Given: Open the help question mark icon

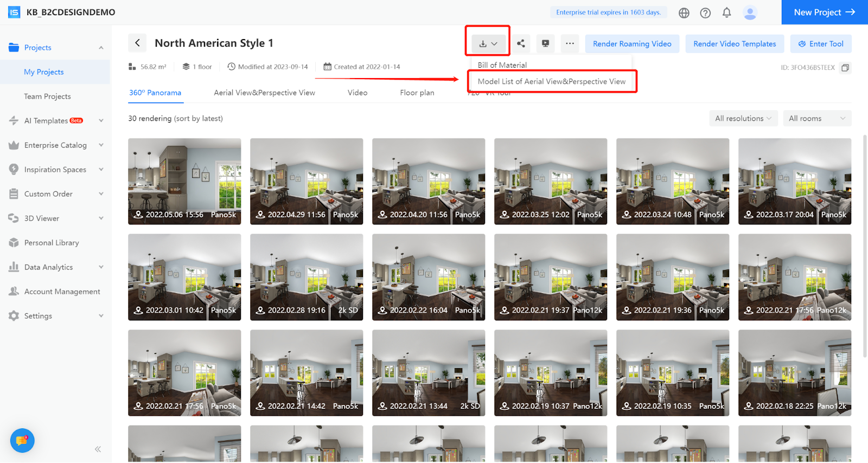Looking at the screenshot, I should [705, 12].
